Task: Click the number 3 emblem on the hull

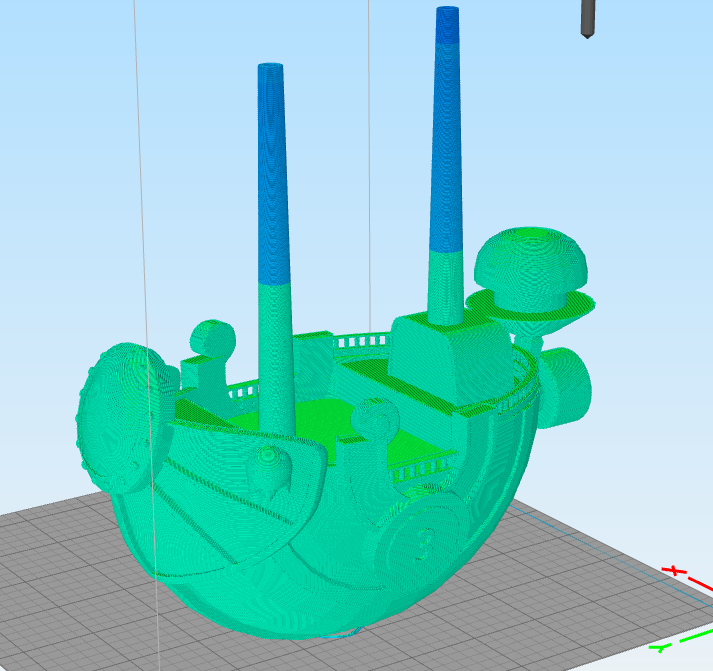Action: (x=425, y=543)
